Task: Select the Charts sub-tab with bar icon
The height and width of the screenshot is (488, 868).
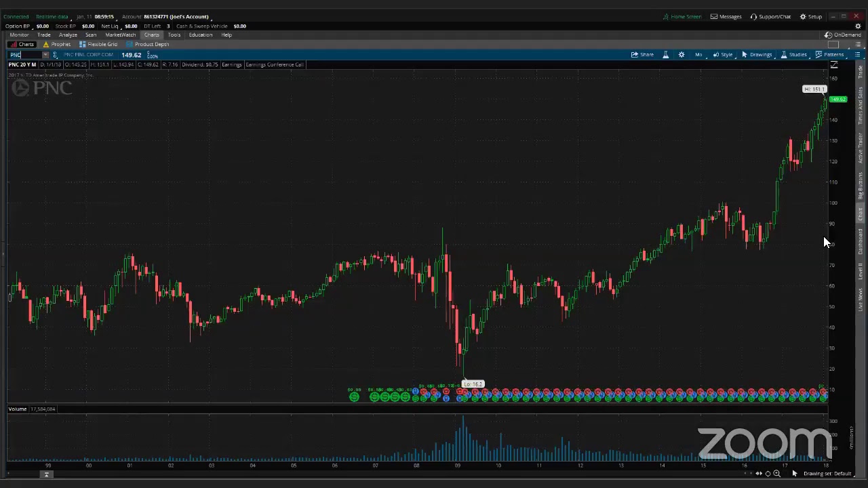Action: click(22, 45)
